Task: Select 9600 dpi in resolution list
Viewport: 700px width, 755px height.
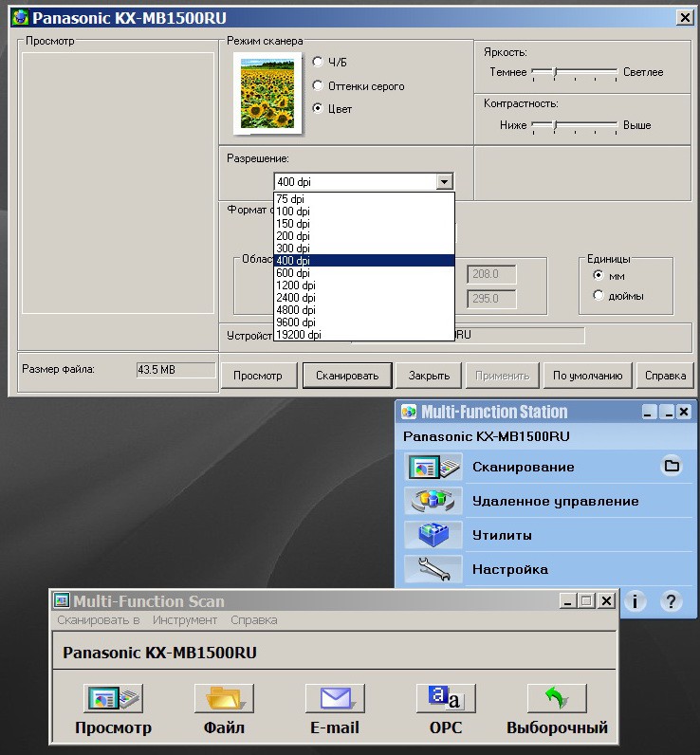Action: (364, 322)
